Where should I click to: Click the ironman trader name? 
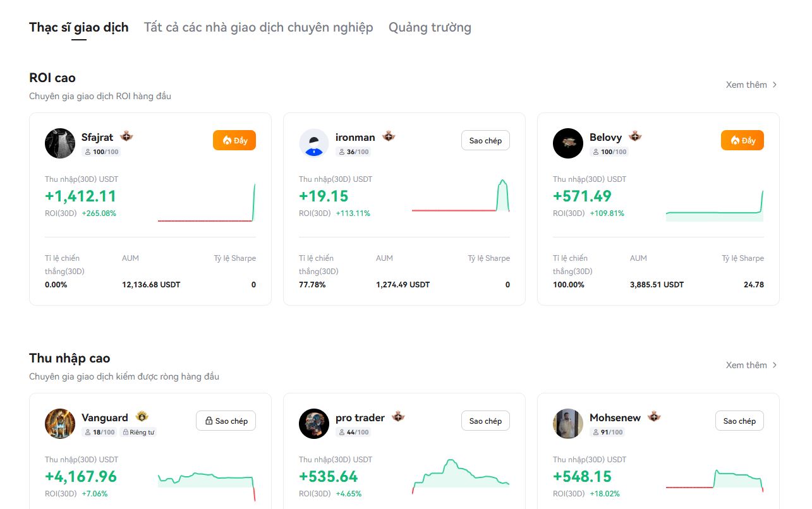(x=355, y=137)
